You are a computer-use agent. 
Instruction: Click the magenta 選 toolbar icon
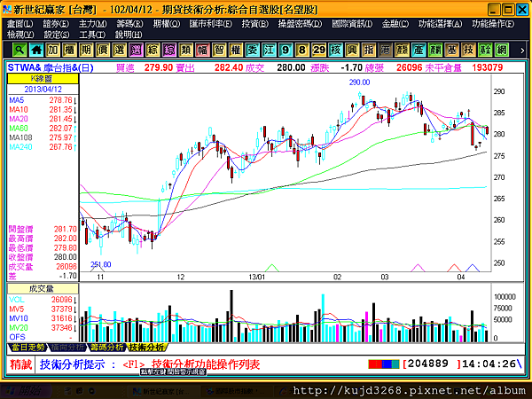[136, 51]
